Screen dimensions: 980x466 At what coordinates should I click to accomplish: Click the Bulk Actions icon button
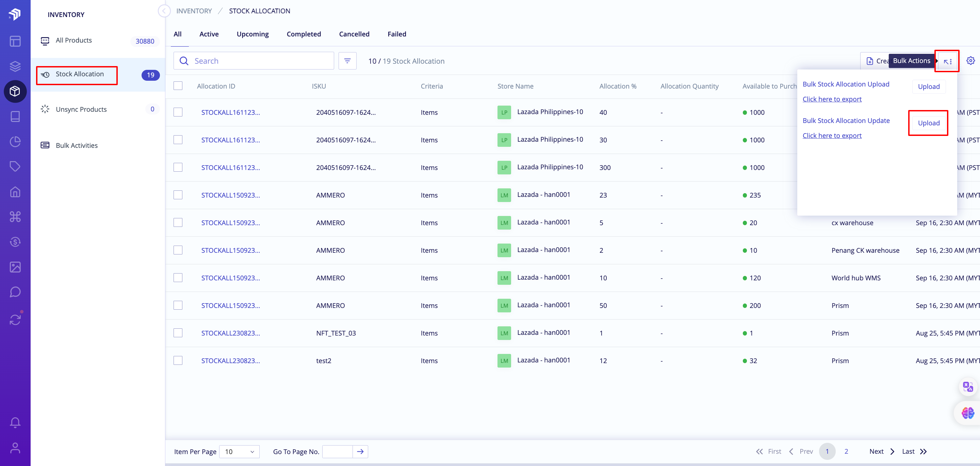(x=947, y=61)
